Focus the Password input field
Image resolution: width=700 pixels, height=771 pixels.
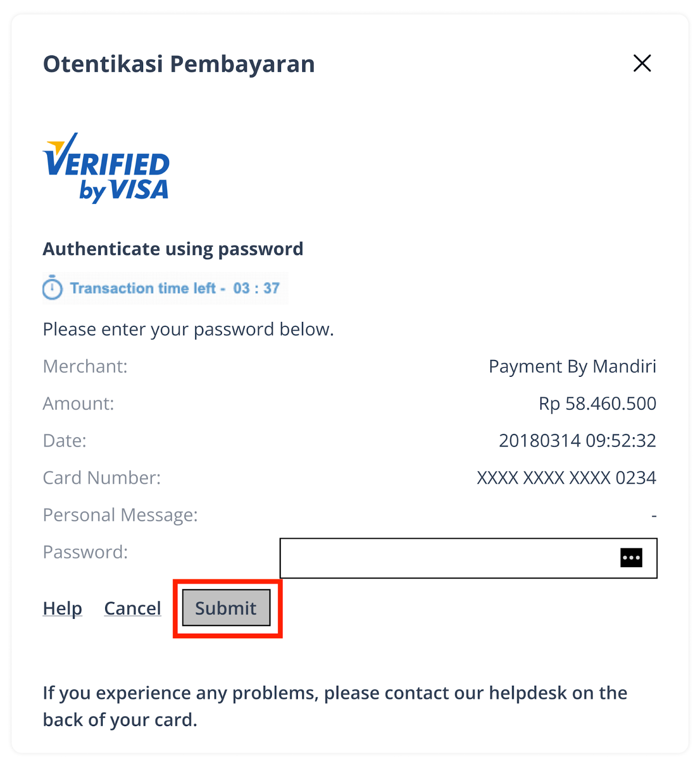448,558
